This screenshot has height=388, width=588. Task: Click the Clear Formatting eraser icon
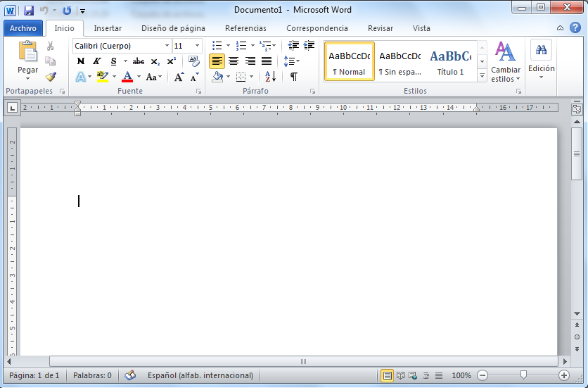click(194, 61)
